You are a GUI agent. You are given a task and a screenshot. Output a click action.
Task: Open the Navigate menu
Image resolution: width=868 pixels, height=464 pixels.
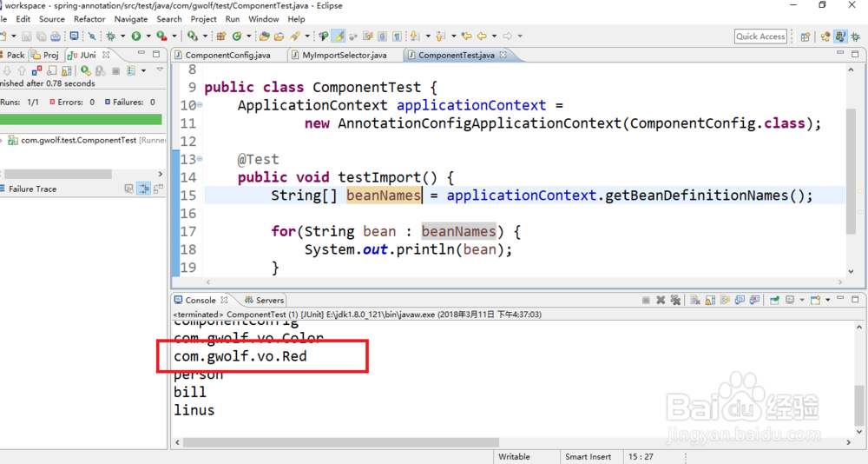[x=131, y=19]
